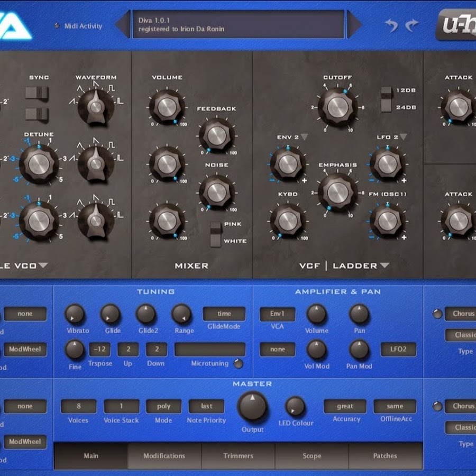The image size is (476, 476).
Task: Click the lower envelope Attack knob
Action: [459, 221]
